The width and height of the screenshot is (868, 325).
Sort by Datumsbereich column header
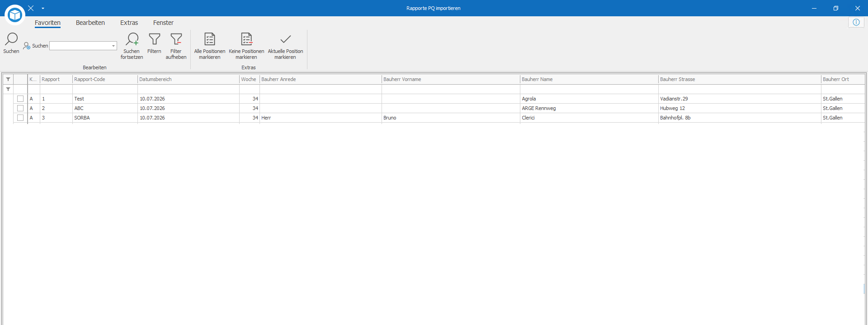tap(189, 79)
